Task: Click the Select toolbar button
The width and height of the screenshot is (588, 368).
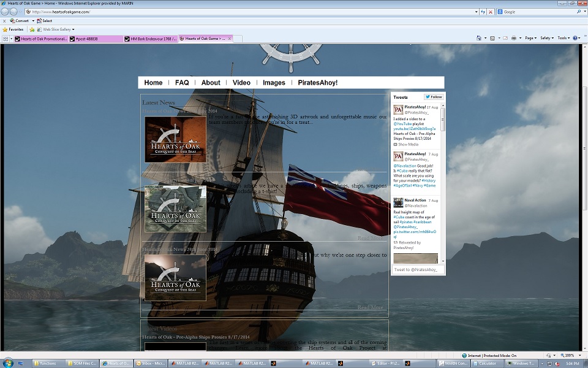Action: [x=45, y=21]
